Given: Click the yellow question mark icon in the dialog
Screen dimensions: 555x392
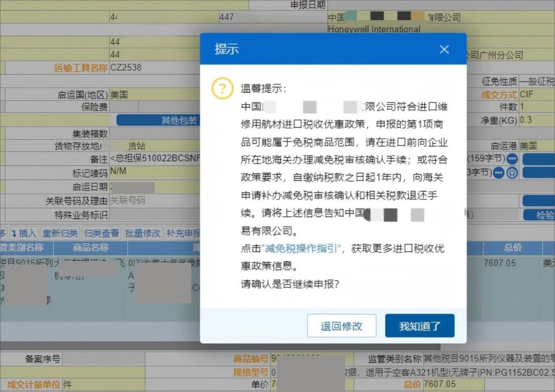Looking at the screenshot, I should coord(222,88).
